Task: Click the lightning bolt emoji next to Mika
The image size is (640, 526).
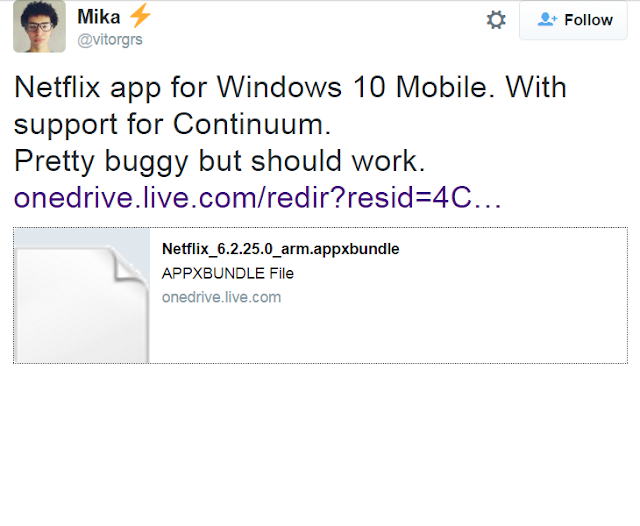Action: [x=140, y=16]
